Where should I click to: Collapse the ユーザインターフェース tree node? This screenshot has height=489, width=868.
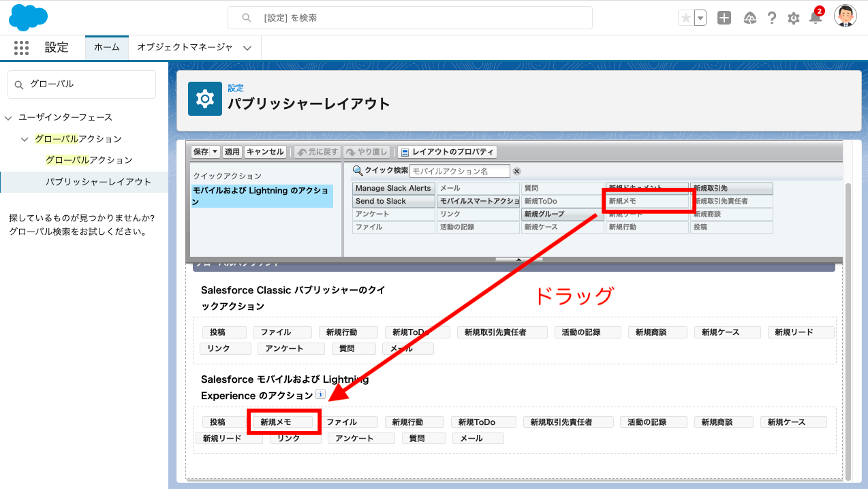(x=8, y=118)
